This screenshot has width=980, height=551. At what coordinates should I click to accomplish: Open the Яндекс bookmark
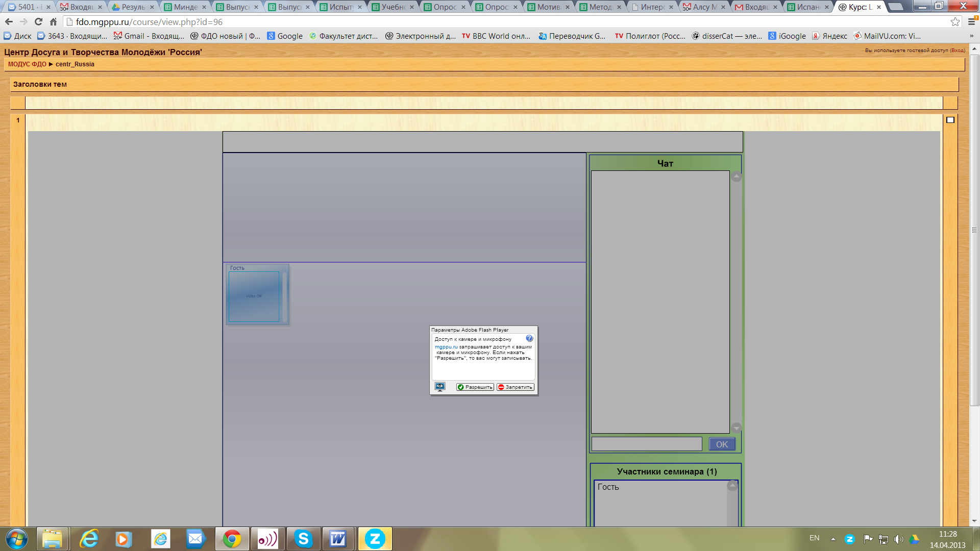829,36
